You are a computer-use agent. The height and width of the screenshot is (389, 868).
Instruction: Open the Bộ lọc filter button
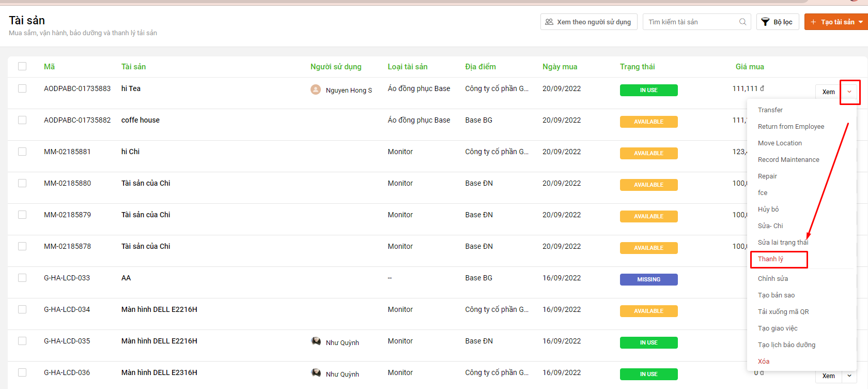(x=778, y=22)
